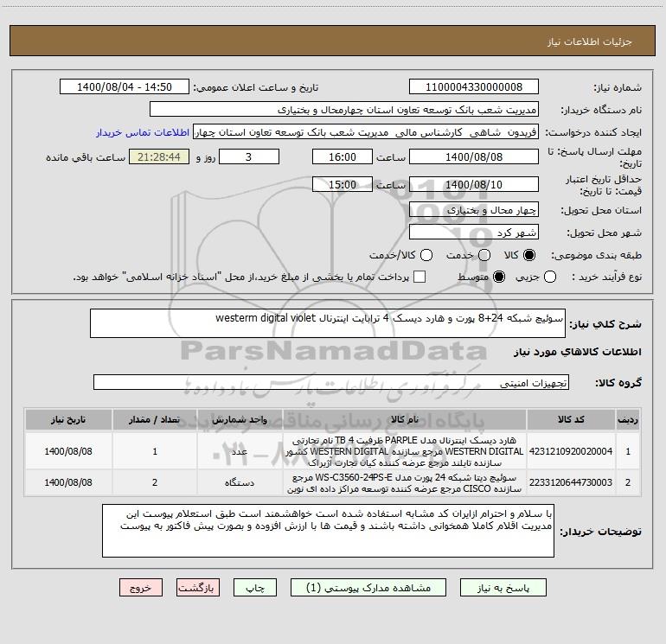Click the unit cell دستگاه
666x644 pixels.
coord(240,482)
